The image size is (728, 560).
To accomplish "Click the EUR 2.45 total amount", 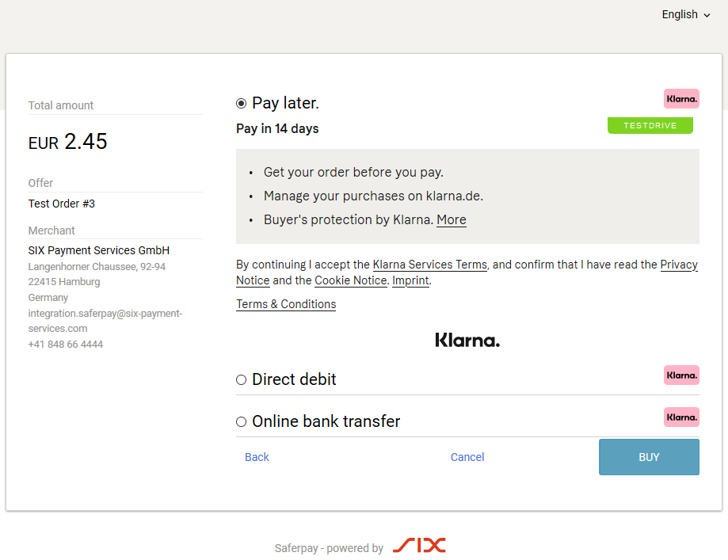I will coord(68,142).
